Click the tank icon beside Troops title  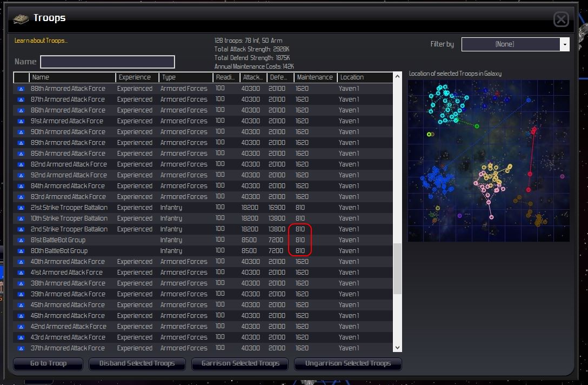[x=21, y=18]
